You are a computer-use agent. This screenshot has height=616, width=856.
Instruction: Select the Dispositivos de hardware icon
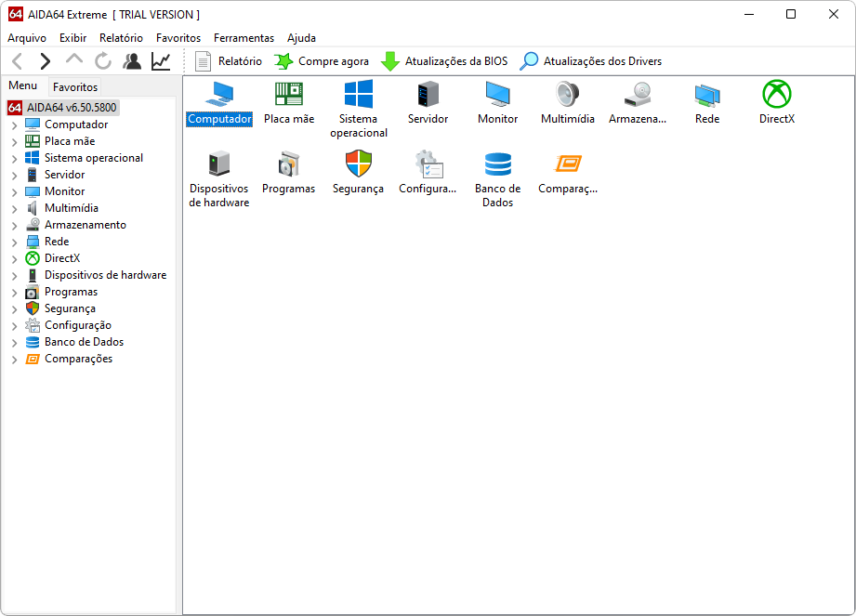coord(219,164)
